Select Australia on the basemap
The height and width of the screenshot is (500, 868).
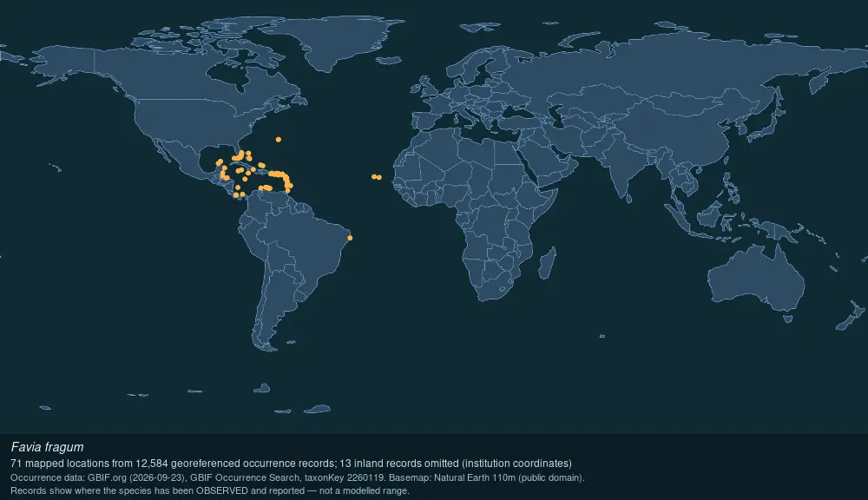(x=756, y=280)
